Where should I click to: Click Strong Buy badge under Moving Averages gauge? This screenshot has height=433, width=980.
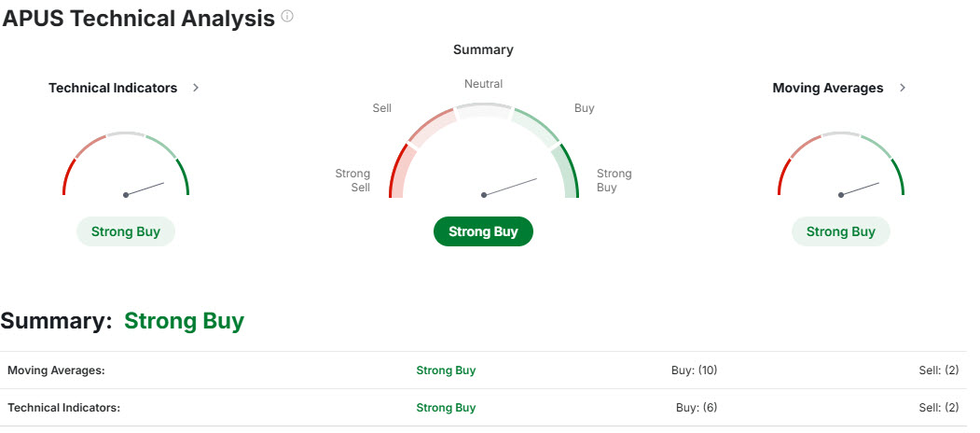click(840, 231)
